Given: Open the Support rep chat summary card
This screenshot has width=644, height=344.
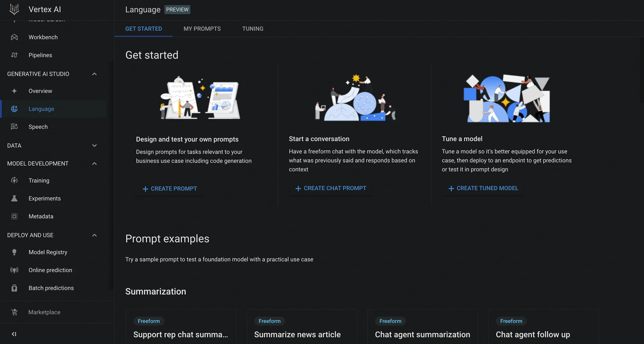Looking at the screenshot, I should (181, 327).
